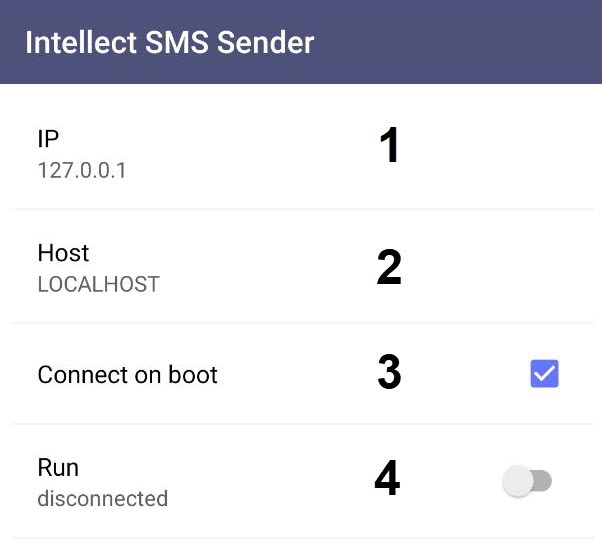The height and width of the screenshot is (542, 602).
Task: Click the Intellect SMS Sender title
Action: click(x=169, y=43)
